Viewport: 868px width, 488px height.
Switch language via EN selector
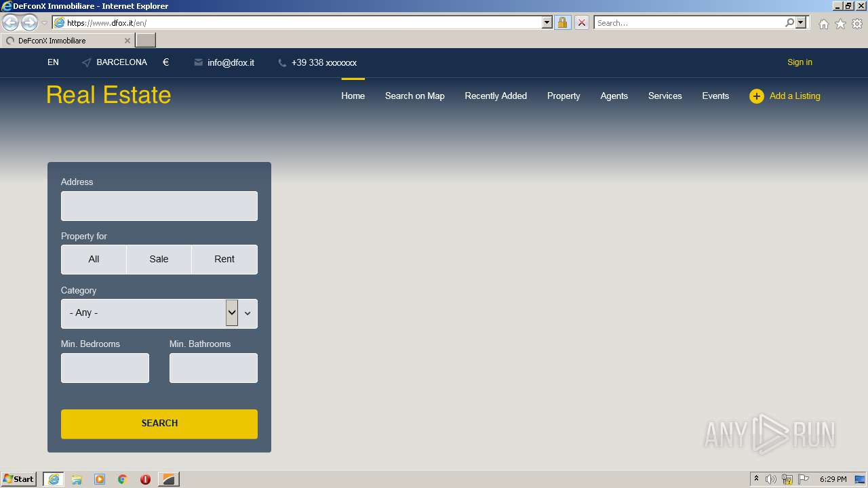[53, 62]
